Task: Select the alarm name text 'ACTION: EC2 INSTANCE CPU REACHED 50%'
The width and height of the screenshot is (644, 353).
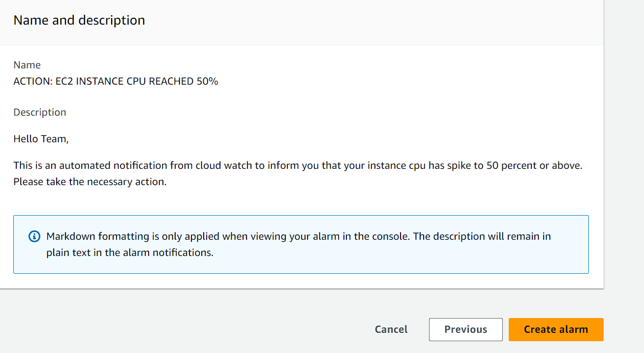Action: 116,81
